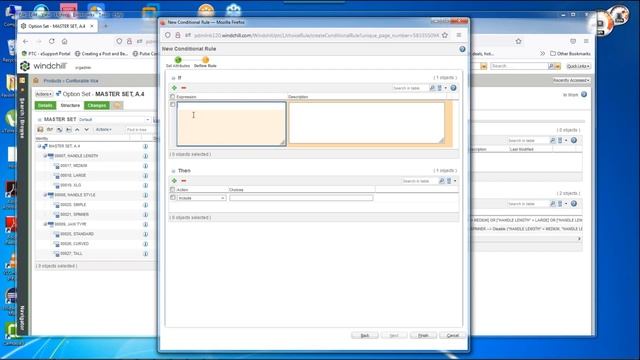Open Quick Links dropdown

click(578, 66)
